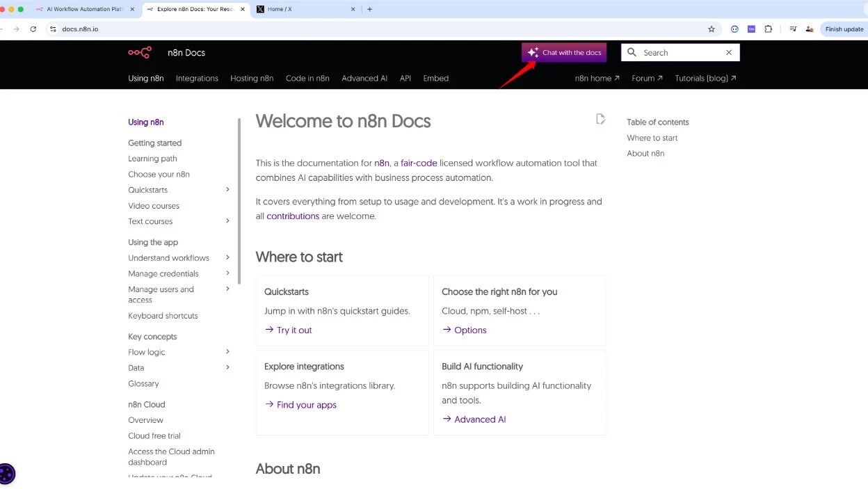This screenshot has width=868, height=489.
Task: Open Keyboard shortcuts in the sidebar
Action: pyautogui.click(x=163, y=316)
